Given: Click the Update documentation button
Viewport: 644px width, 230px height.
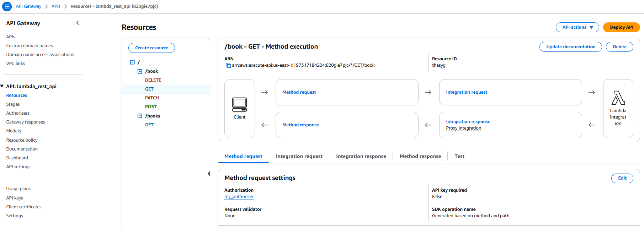Looking at the screenshot, I should pyautogui.click(x=570, y=47).
